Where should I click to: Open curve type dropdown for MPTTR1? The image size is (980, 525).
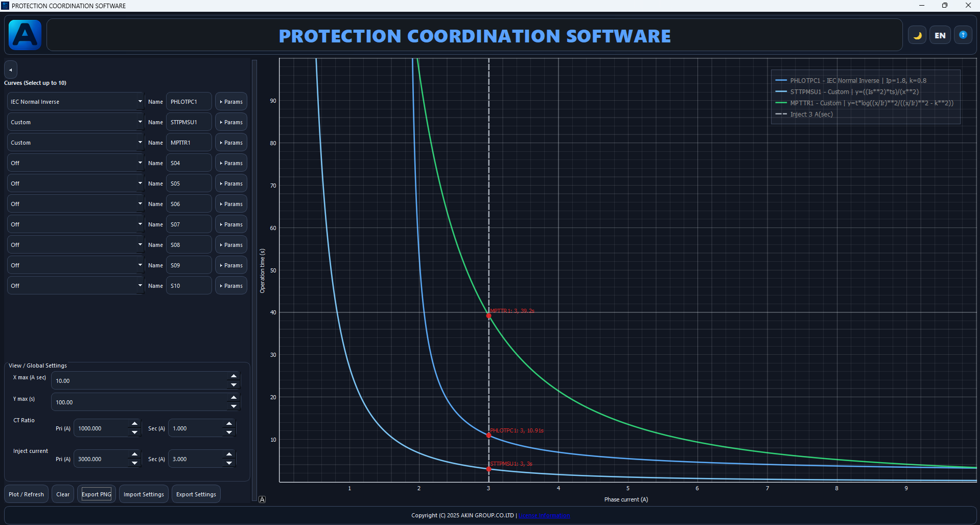pyautogui.click(x=76, y=143)
